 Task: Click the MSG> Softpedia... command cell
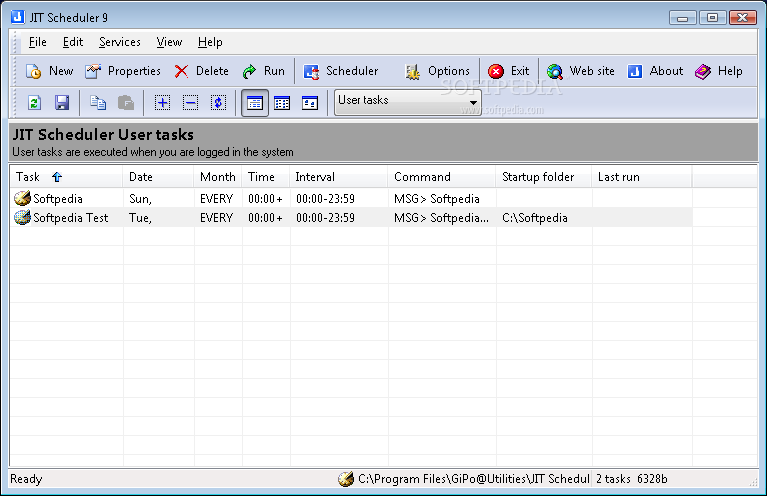pyautogui.click(x=441, y=218)
